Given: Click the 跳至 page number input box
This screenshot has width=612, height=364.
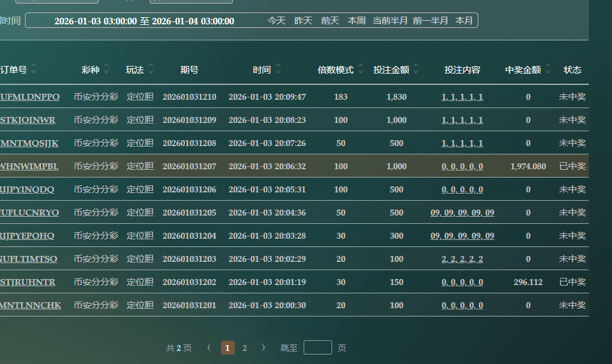Looking at the screenshot, I should click(x=317, y=347).
